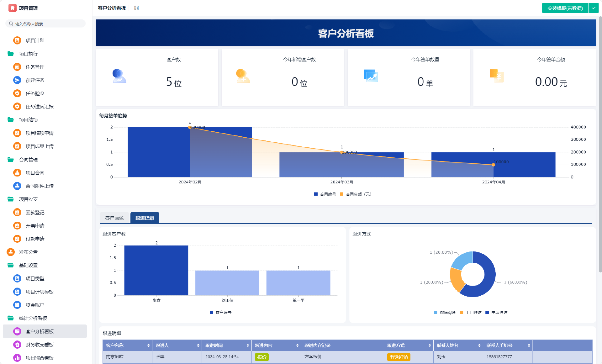Screen dimensions: 602x364
Task: Click the 项目计划 sidebar icon
Action: click(x=17, y=40)
